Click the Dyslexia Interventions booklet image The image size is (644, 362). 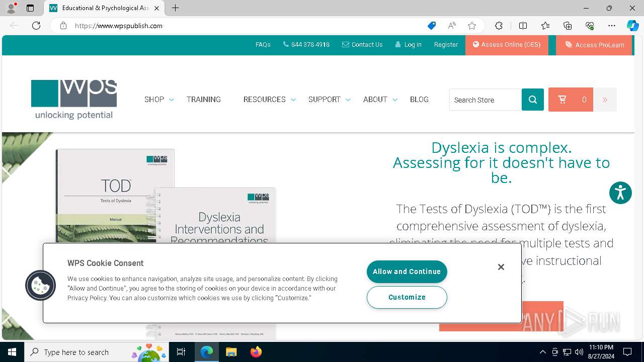[x=215, y=216]
